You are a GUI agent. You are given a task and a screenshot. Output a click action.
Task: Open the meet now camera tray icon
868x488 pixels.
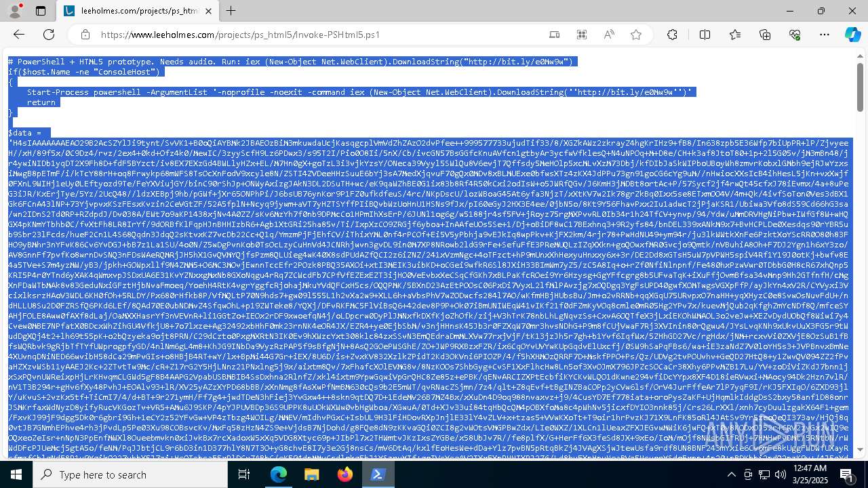(748, 475)
